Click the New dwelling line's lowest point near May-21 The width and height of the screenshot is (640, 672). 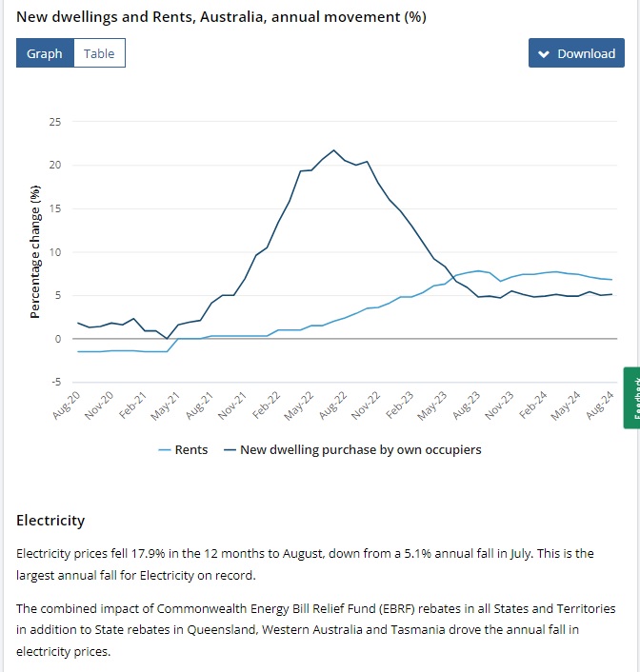(x=168, y=338)
